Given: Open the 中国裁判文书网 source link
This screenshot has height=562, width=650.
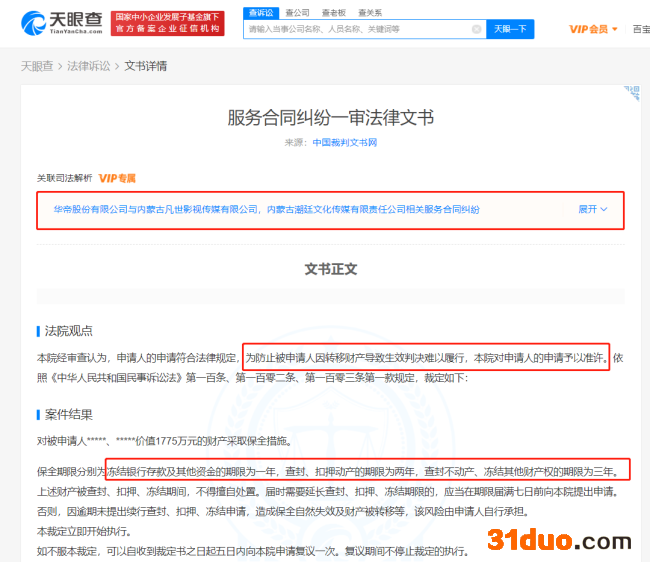Looking at the screenshot, I should click(344, 143).
